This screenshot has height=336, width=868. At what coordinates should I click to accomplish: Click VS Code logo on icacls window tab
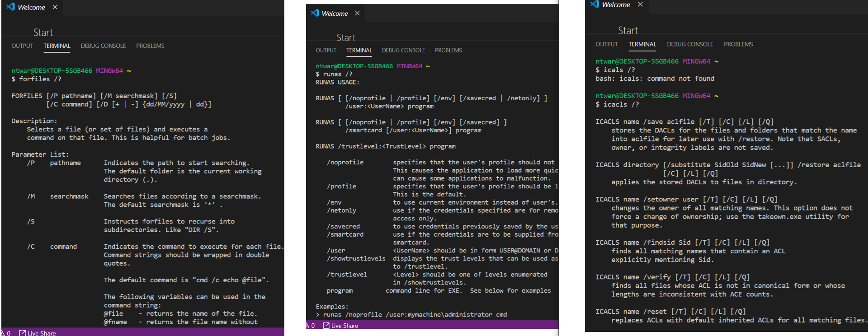click(594, 5)
